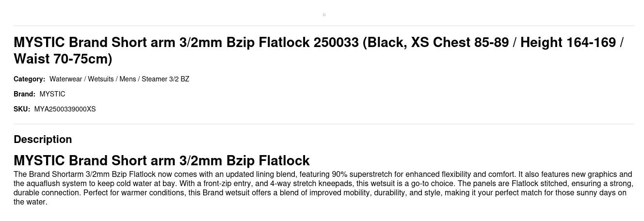Image resolution: width=644 pixels, height=221 pixels.
Task: Click the 'Brand:' label
Action: (x=24, y=94)
